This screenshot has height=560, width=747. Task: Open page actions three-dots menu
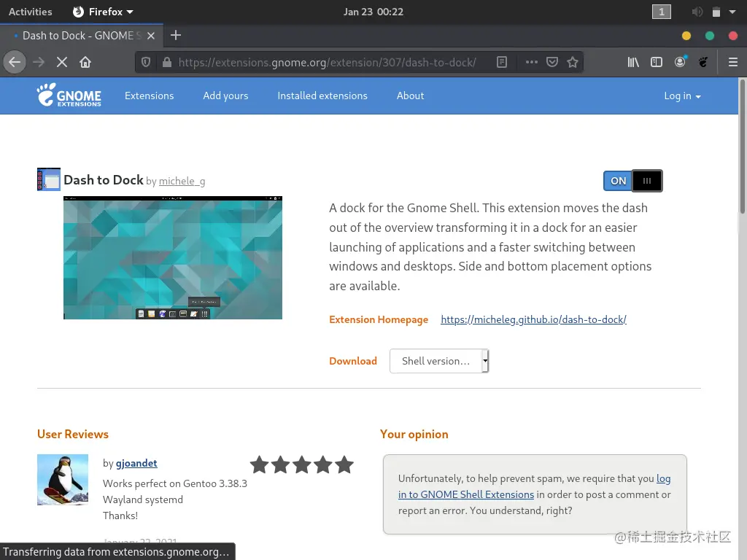pos(532,62)
